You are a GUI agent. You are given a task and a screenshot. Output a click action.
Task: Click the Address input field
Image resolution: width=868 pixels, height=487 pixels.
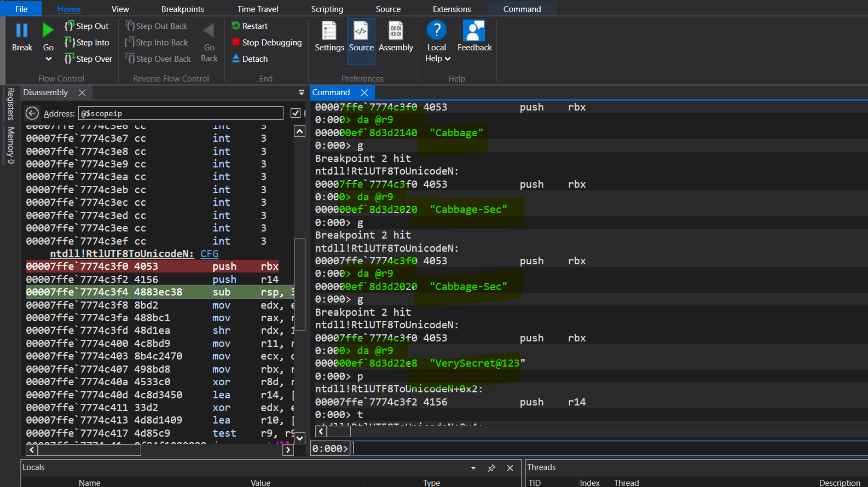coord(181,113)
